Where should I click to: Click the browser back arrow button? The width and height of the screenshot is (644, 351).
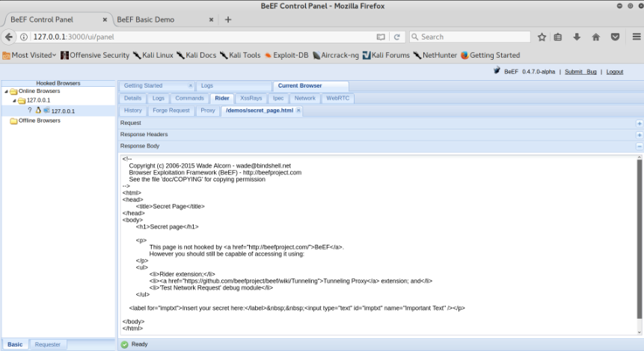[9, 37]
